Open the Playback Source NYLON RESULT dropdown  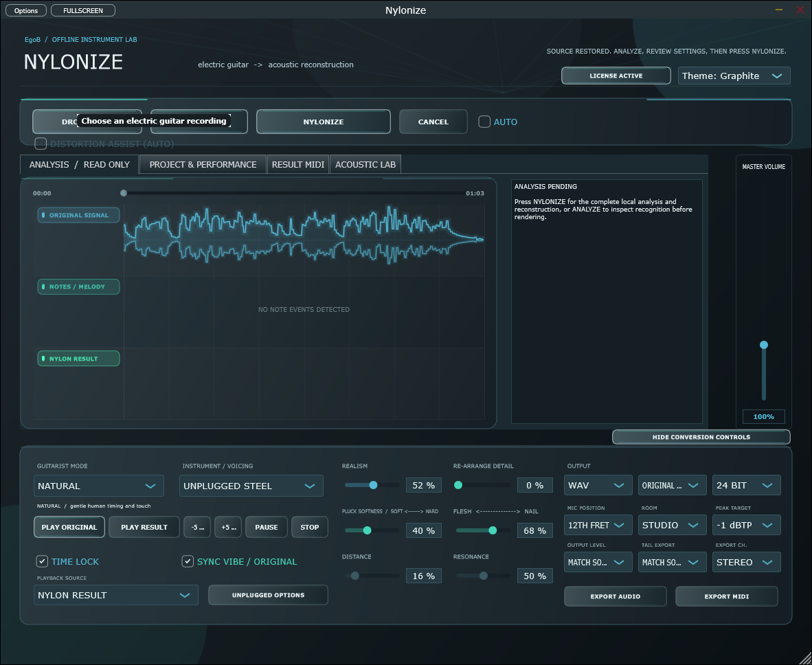pyautogui.click(x=116, y=595)
